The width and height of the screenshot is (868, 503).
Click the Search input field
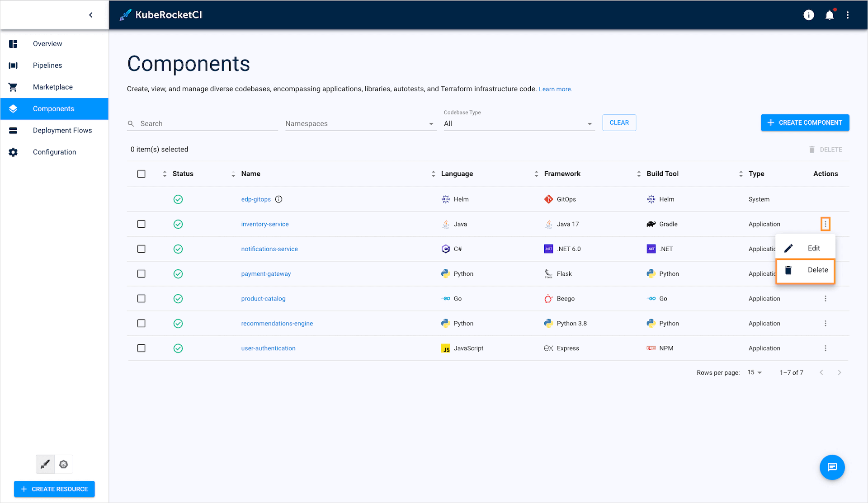[201, 123]
